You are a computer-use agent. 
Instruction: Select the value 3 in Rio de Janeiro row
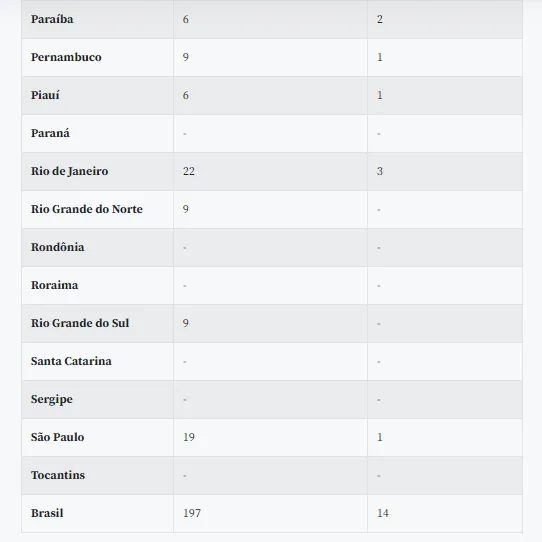coord(380,171)
